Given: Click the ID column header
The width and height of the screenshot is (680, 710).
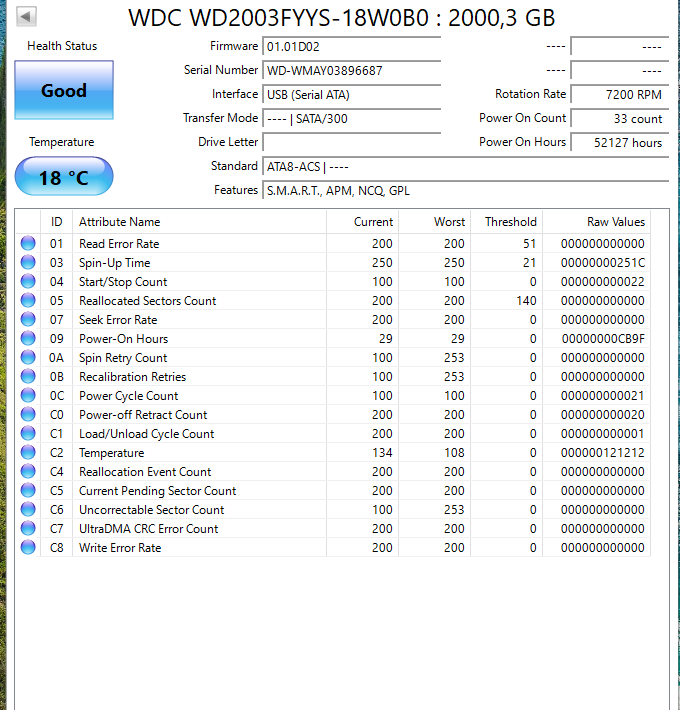Looking at the screenshot, I should coord(57,222).
